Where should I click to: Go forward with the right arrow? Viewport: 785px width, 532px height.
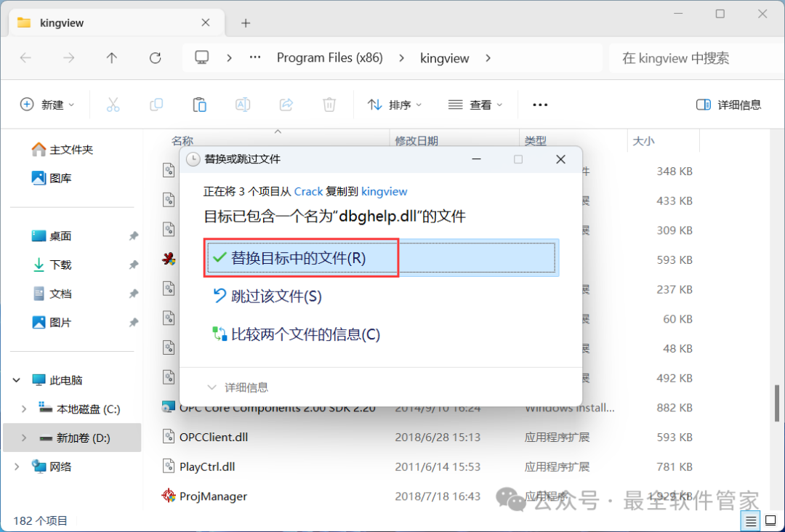point(68,58)
